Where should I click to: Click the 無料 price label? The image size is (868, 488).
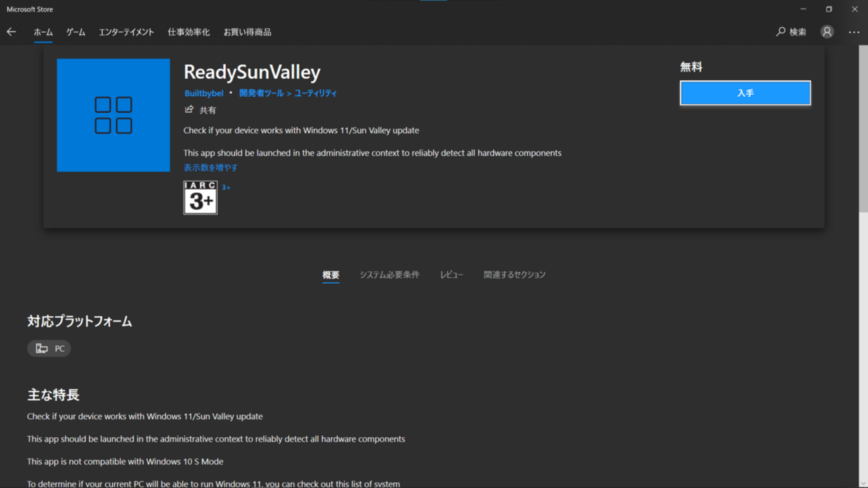click(x=691, y=67)
